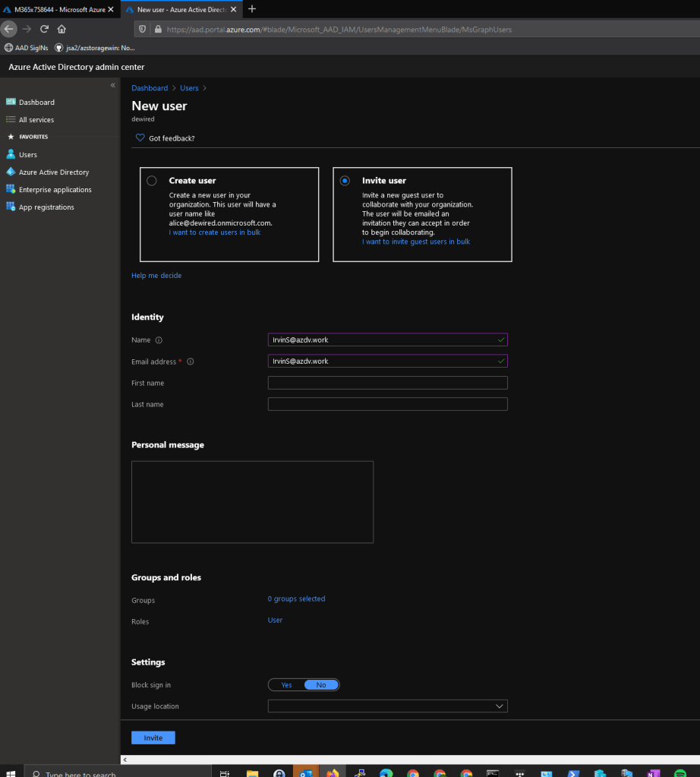Open the 0 groups selected link
The width and height of the screenshot is (700, 777).
296,599
